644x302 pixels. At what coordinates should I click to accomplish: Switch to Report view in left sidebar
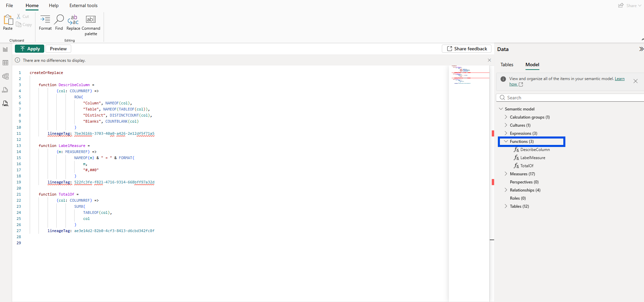(x=5, y=49)
